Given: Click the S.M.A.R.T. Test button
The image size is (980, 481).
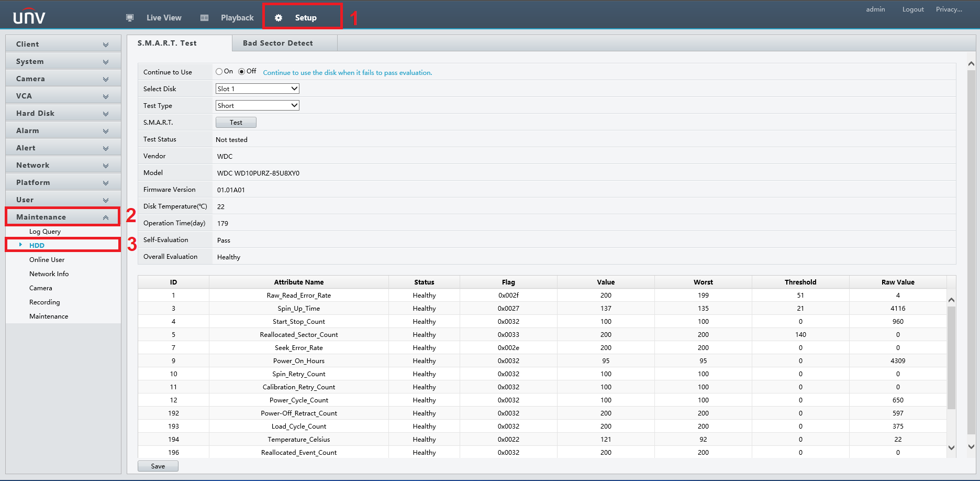Looking at the screenshot, I should [x=236, y=122].
